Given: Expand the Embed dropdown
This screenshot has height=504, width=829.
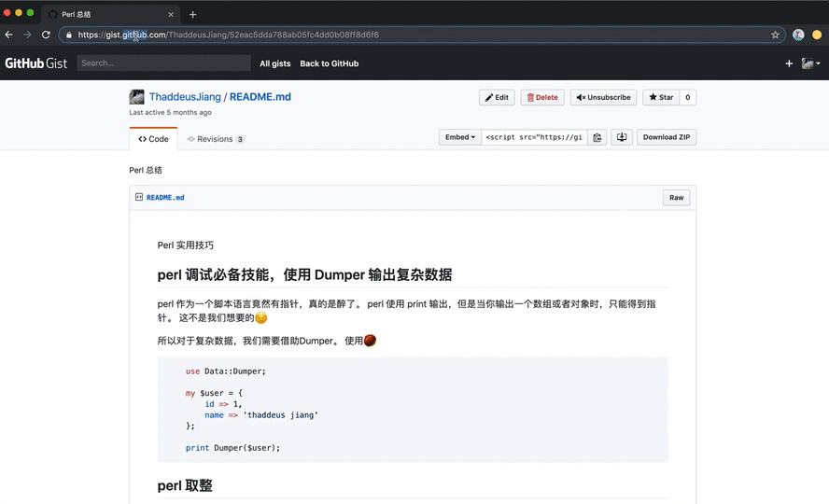Looking at the screenshot, I should (460, 137).
